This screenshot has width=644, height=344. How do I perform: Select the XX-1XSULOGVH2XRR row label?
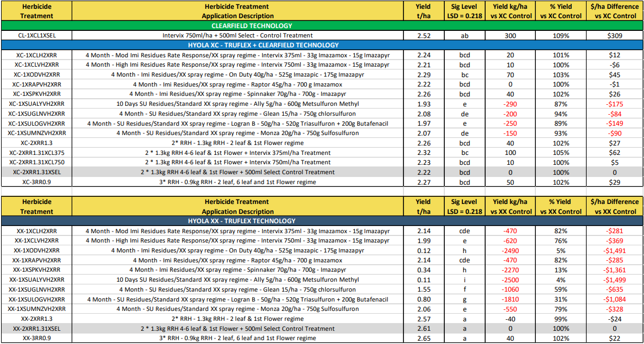tap(36, 299)
